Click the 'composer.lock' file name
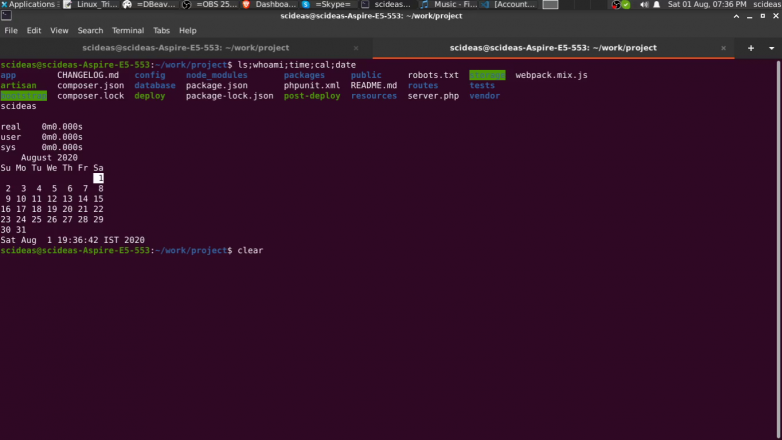Screen dimensions: 782x440 point(90,96)
